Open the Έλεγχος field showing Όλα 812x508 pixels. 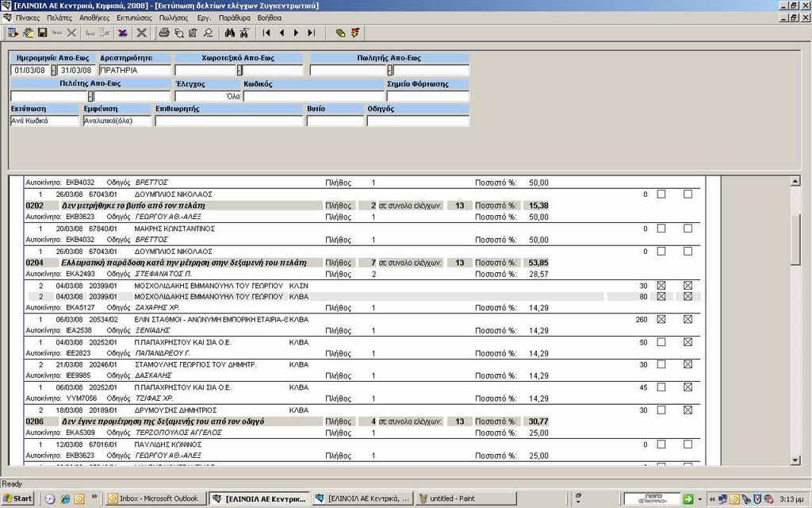pos(209,96)
